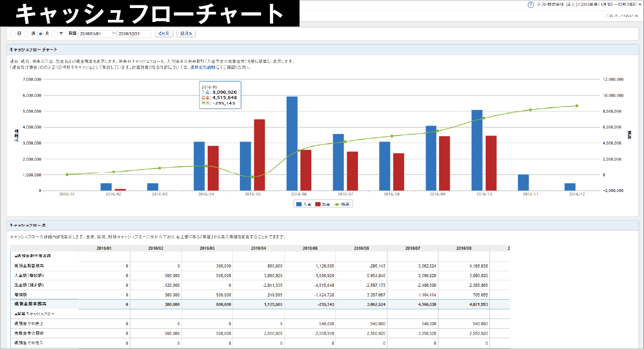Screen dimensions: 644x349
Task: Toggle the green 残高 line legend marker
Action: [x=338, y=204]
